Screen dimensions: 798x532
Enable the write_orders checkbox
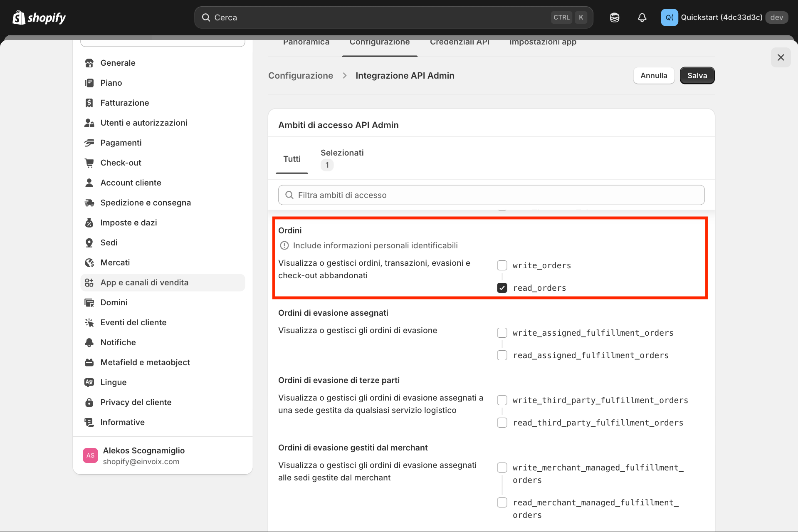coord(502,265)
